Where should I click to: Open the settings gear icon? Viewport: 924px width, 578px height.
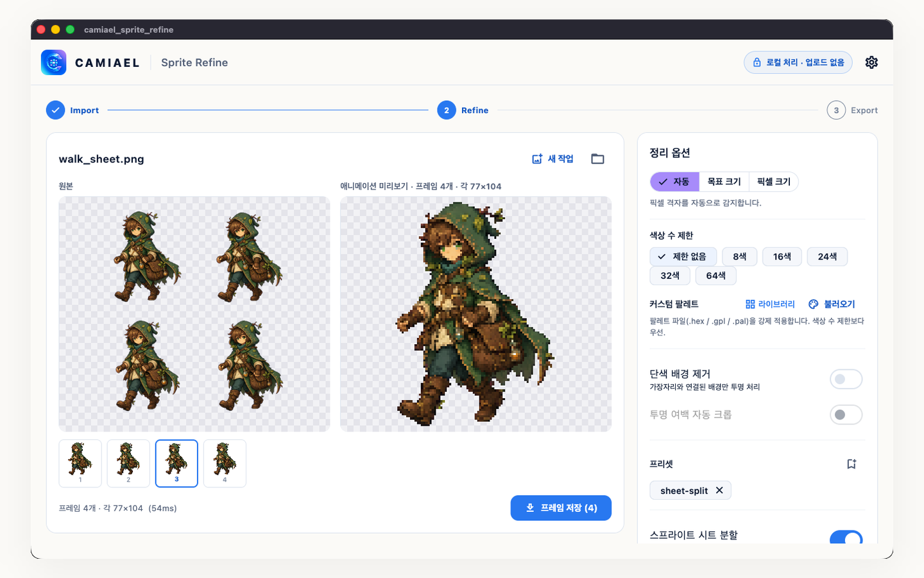tap(871, 62)
